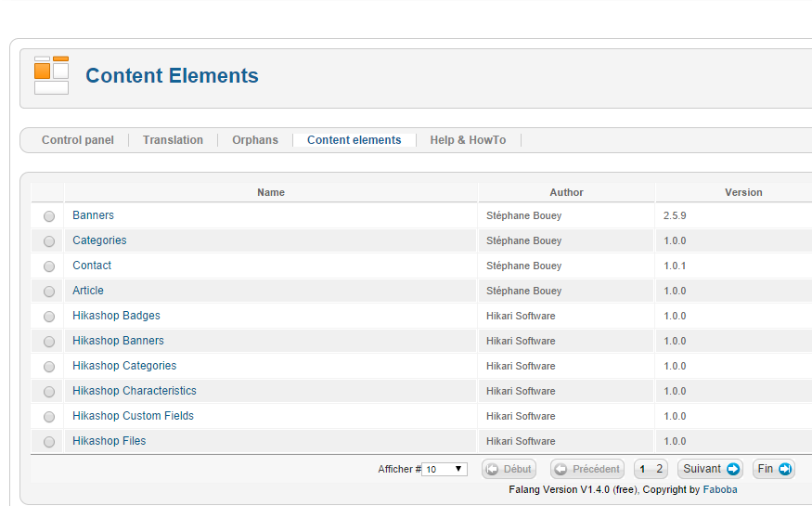Go to next page with Suivant button
The height and width of the screenshot is (506, 812).
click(x=711, y=470)
